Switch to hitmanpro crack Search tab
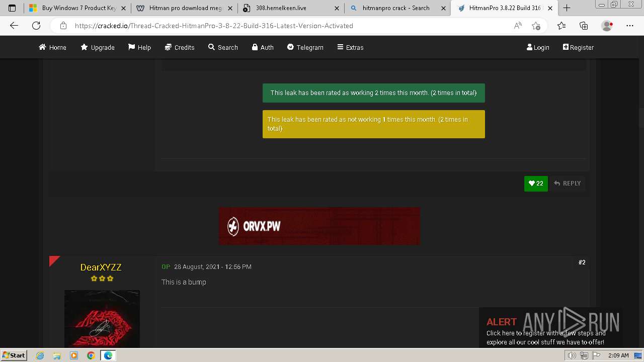 pos(397,8)
